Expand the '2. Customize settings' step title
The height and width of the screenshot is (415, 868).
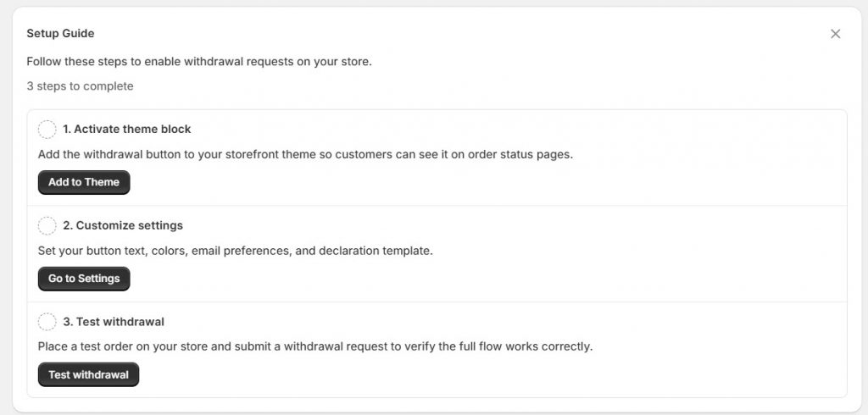[x=122, y=226]
